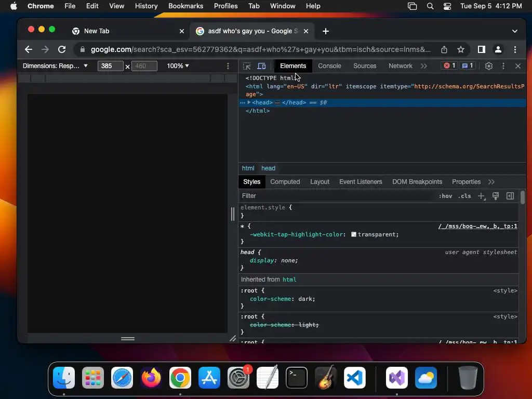Viewport: 532px width, 399px height.
Task: Open the Chrome three-dot menu
Action: [x=515, y=49]
